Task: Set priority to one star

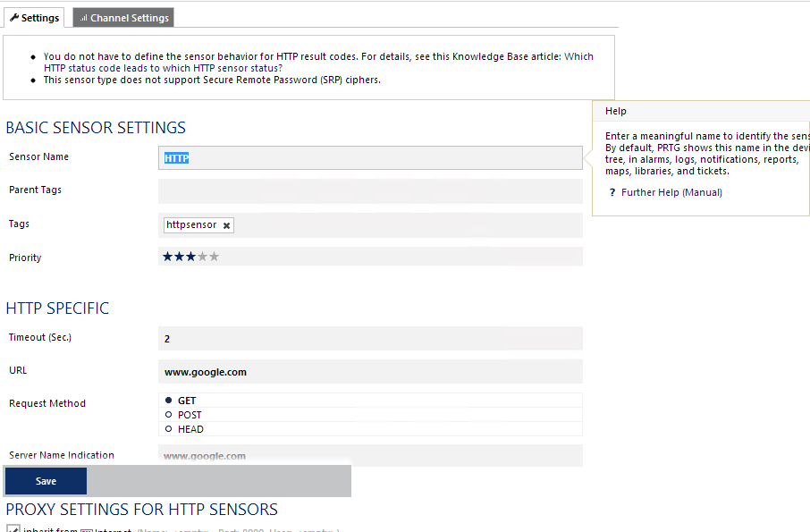Action: point(167,257)
